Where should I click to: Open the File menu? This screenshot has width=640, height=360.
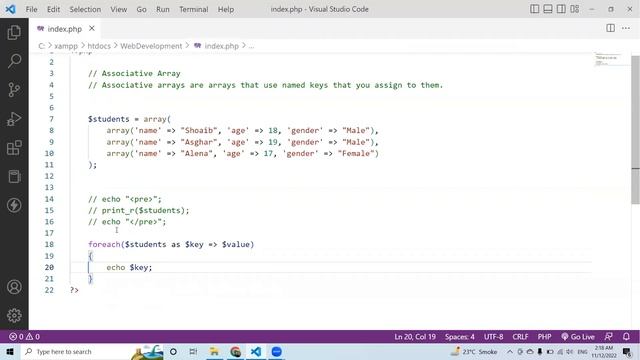pos(31,9)
